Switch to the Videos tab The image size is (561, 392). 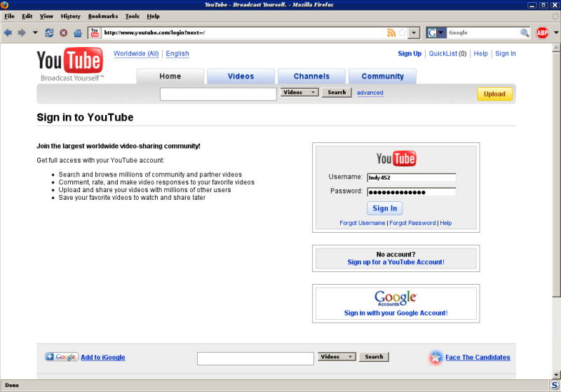pos(241,76)
